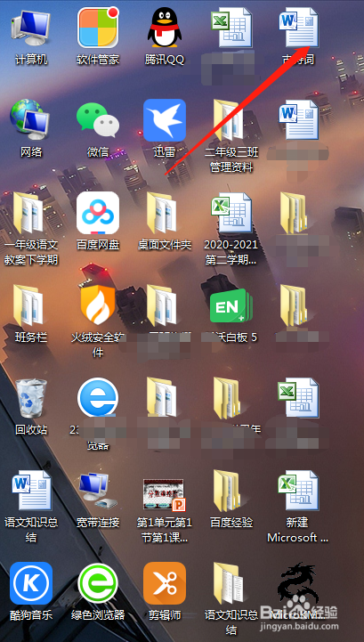Launch 软件管家 from the desktop

(98, 28)
